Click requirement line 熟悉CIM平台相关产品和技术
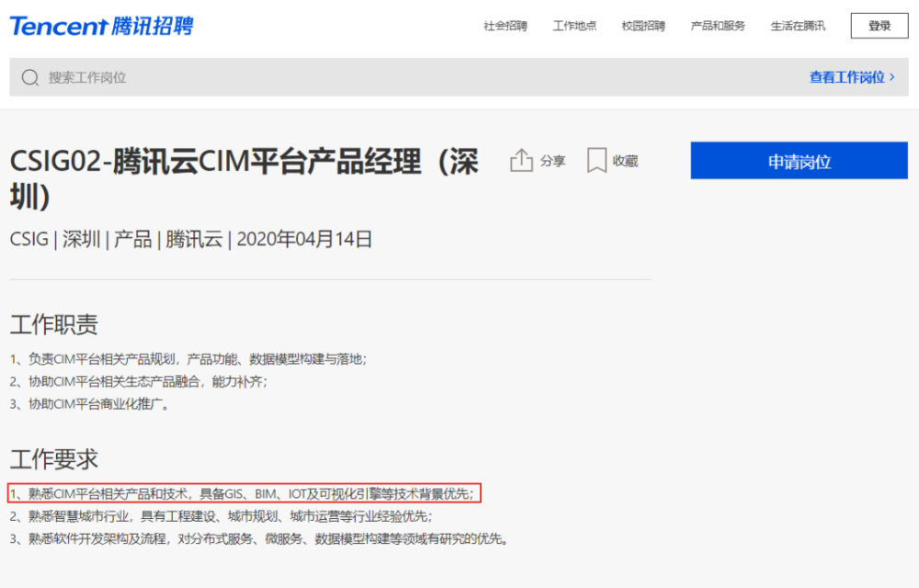The width and height of the screenshot is (919, 588). [x=242, y=493]
